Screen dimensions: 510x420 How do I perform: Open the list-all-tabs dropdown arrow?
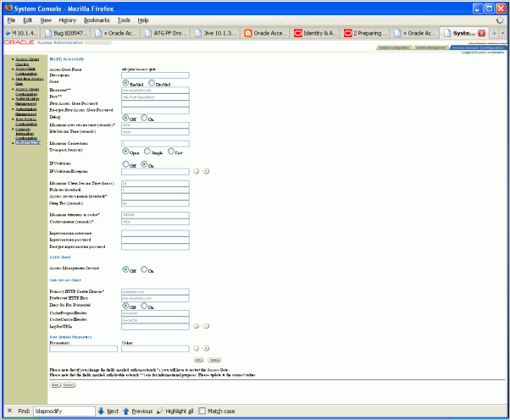[x=503, y=33]
